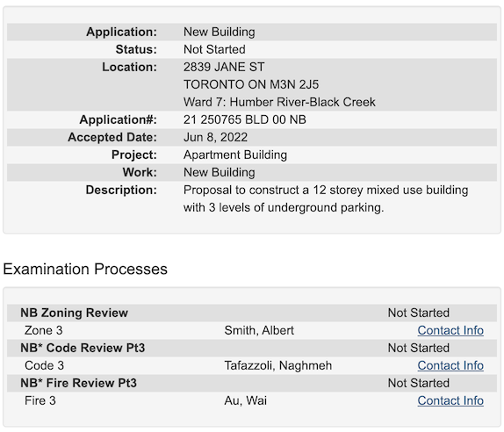The image size is (504, 432).
Task: Click the Ward 7: Humber River-Black Creek text
Action: [279, 102]
